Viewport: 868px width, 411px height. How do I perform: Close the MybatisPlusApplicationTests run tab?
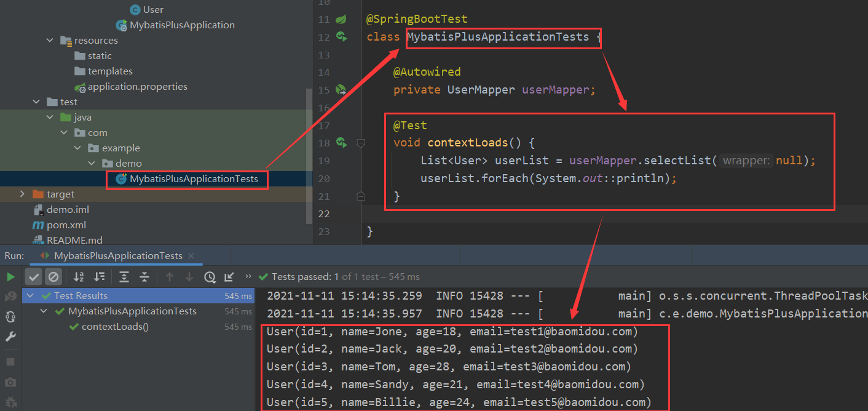191,256
